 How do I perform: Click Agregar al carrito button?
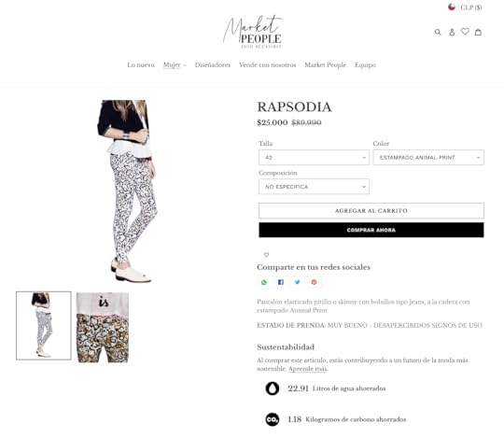point(371,211)
